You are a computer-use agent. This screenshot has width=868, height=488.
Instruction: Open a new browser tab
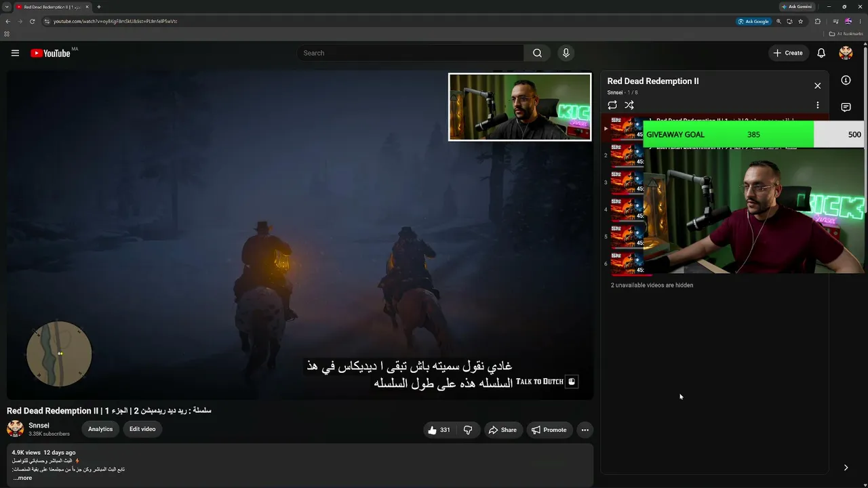[x=99, y=7]
